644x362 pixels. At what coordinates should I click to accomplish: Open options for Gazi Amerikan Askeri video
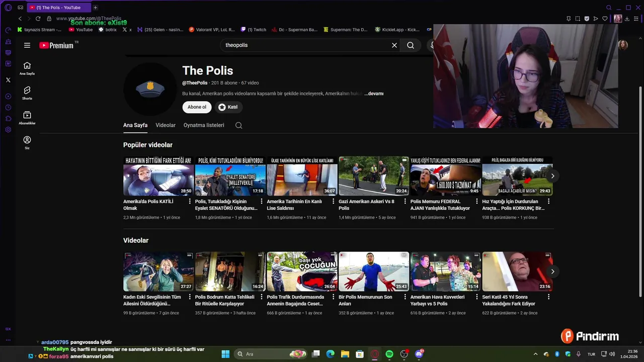(x=405, y=202)
